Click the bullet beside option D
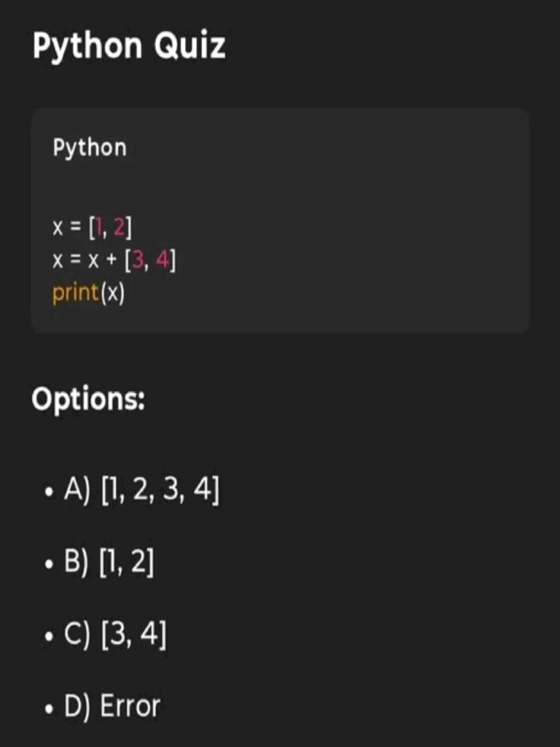The image size is (560, 747). click(48, 709)
